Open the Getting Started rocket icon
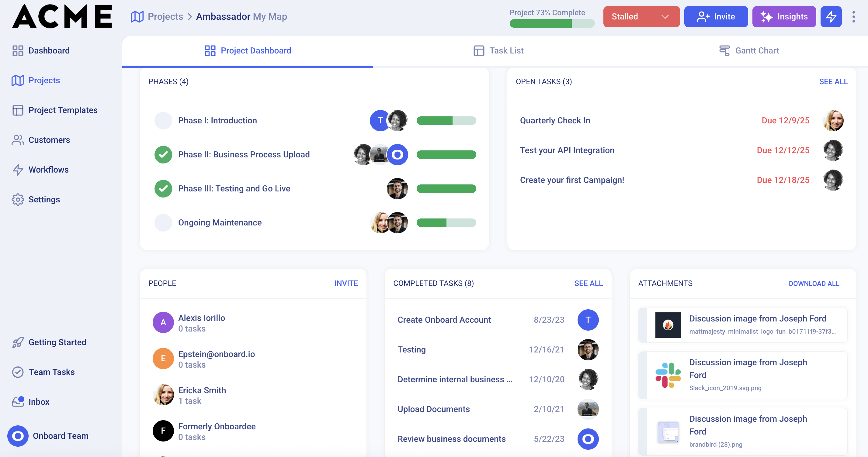The image size is (868, 457). tap(18, 342)
